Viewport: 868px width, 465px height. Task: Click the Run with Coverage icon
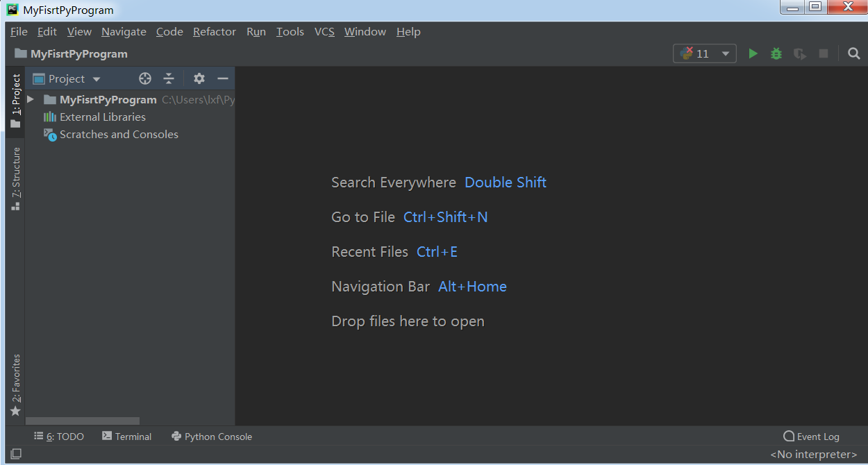click(x=800, y=53)
